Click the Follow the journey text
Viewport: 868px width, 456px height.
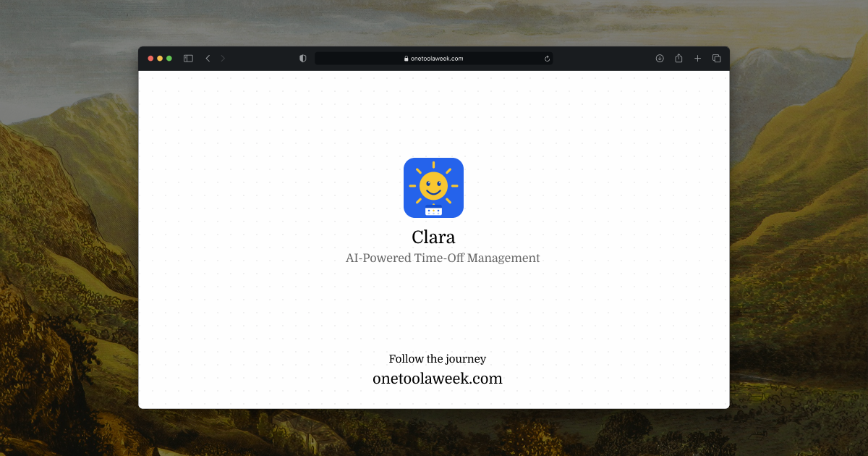tap(438, 359)
